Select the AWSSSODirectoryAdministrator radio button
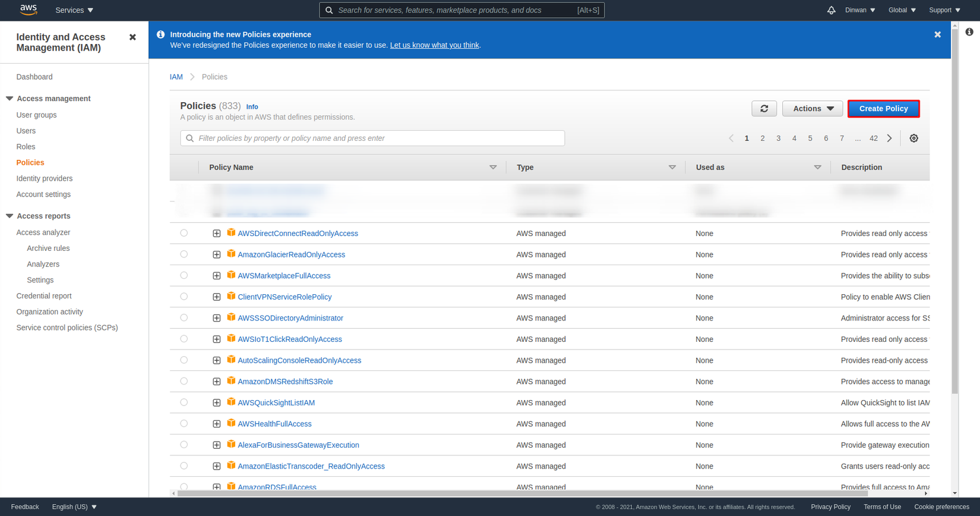980x516 pixels. (184, 318)
